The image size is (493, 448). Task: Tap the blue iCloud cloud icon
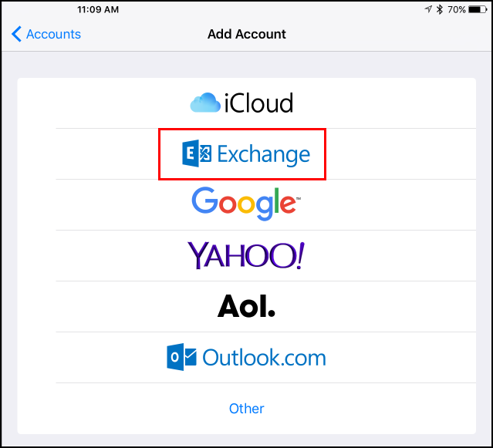coord(205,103)
